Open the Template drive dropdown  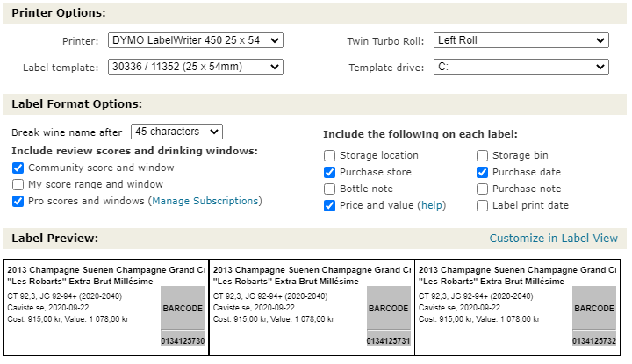521,67
